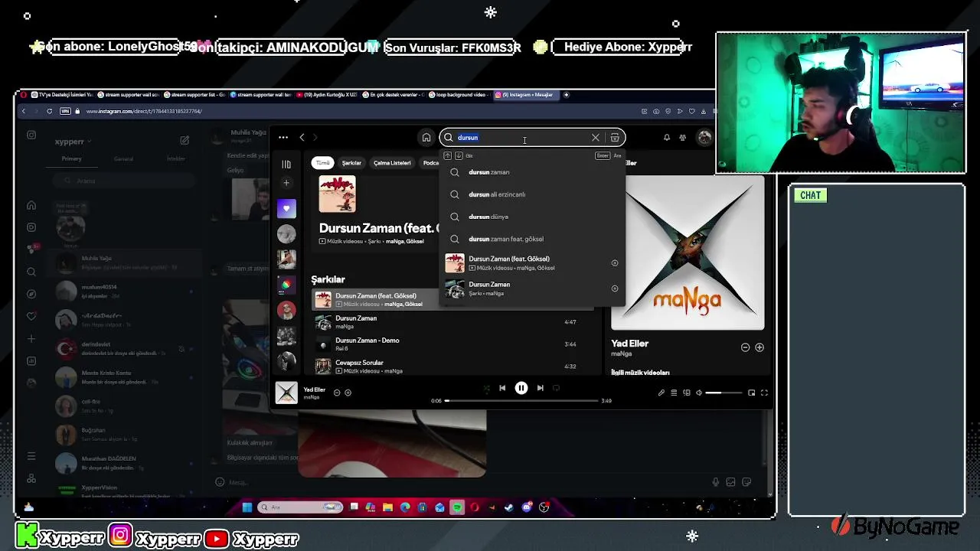The width and height of the screenshot is (980, 551).
Task: Select the Tümü filter chip
Action: point(323,163)
